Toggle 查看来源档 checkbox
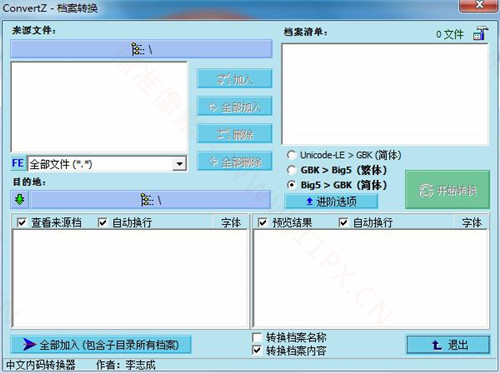This screenshot has height=373, width=500. (22, 222)
